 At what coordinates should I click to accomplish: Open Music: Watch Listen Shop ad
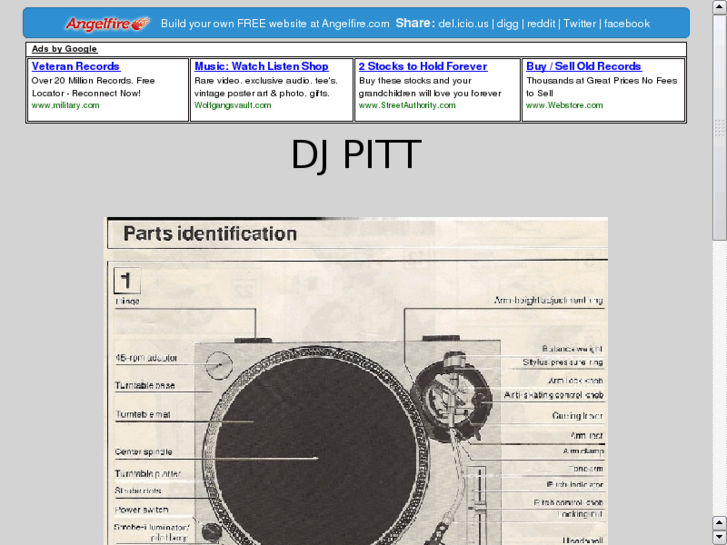point(261,66)
